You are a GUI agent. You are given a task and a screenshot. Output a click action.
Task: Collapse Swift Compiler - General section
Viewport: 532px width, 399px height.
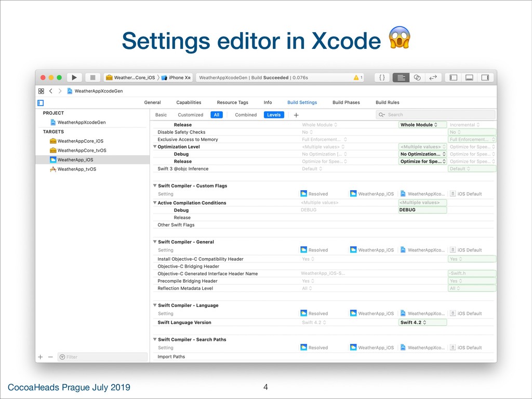click(x=155, y=242)
